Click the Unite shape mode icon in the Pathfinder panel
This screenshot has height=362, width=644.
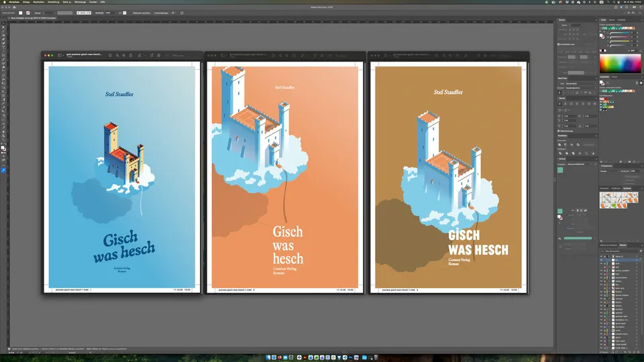point(559,145)
